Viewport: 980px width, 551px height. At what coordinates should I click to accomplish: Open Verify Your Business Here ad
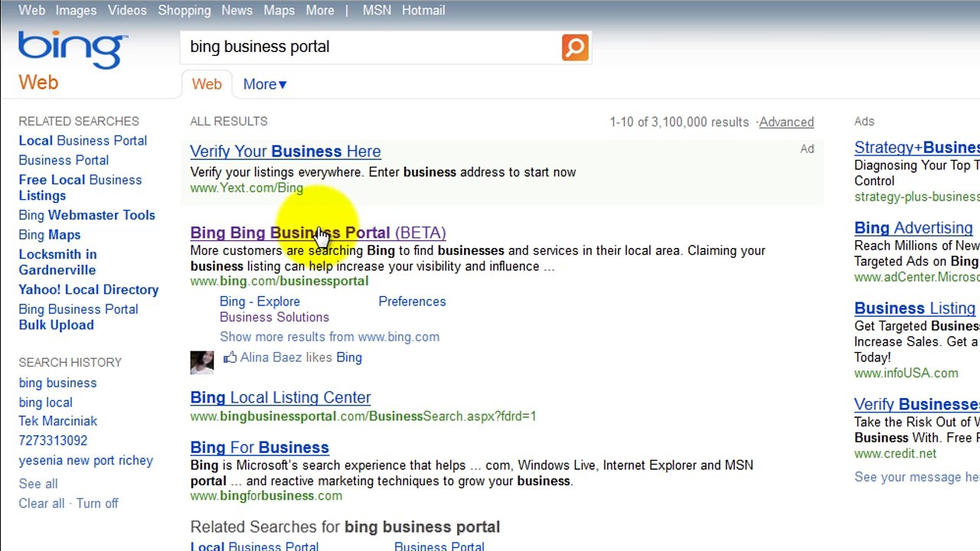286,152
